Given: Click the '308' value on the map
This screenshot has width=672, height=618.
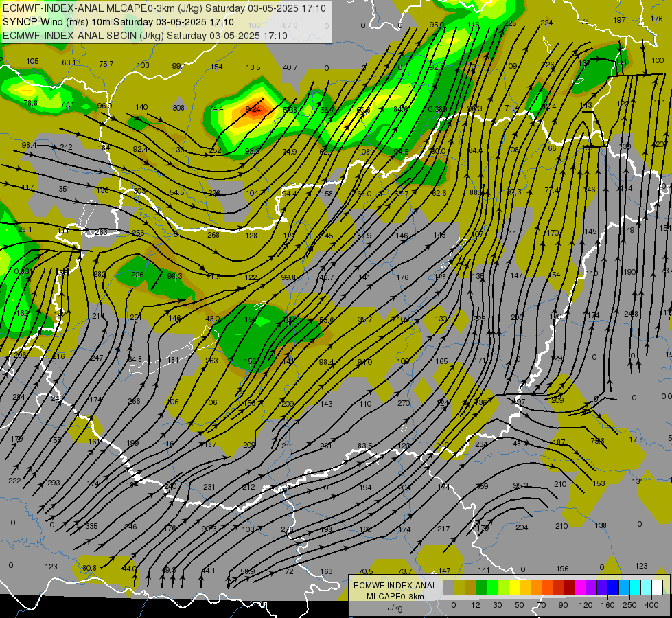Looking at the screenshot, I should [178, 108].
